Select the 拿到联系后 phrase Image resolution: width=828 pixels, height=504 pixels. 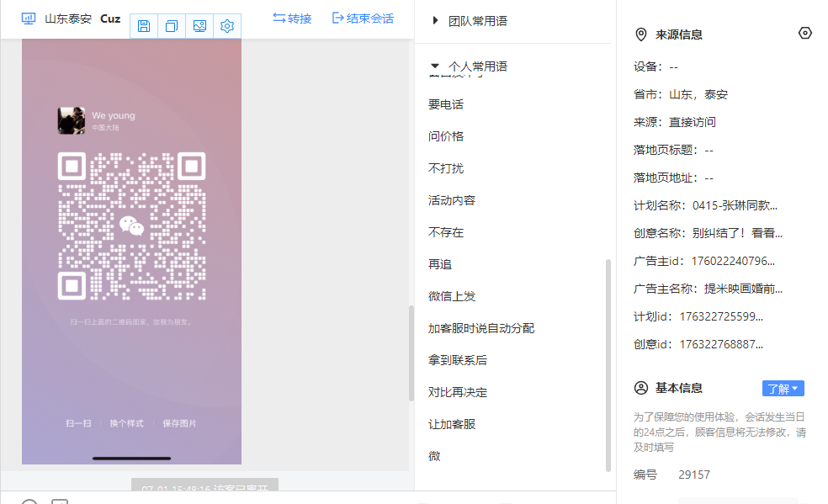tap(457, 360)
